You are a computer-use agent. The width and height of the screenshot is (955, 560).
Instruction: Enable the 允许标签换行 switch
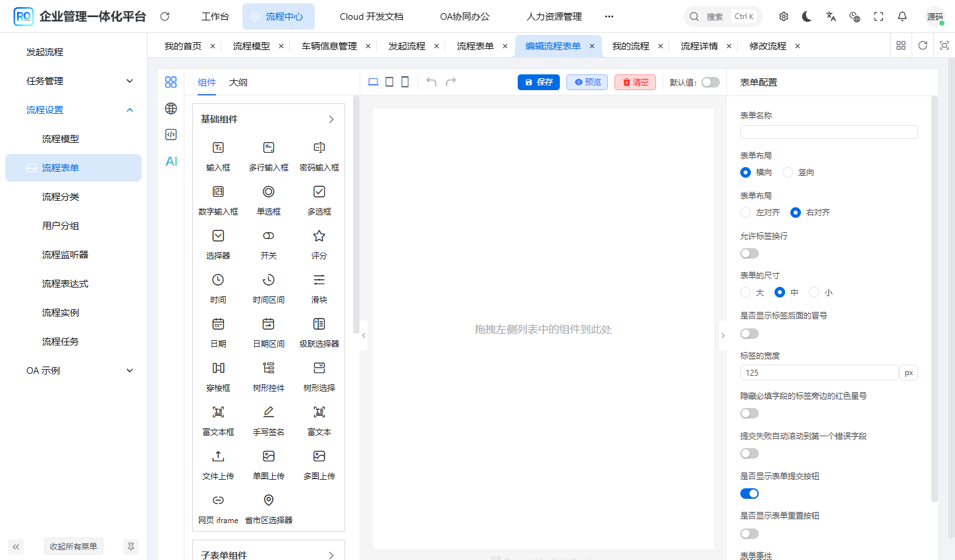pyautogui.click(x=749, y=253)
